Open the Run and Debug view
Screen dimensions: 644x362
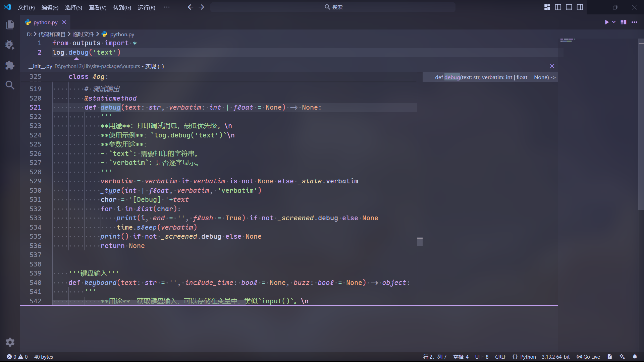pos(10,45)
